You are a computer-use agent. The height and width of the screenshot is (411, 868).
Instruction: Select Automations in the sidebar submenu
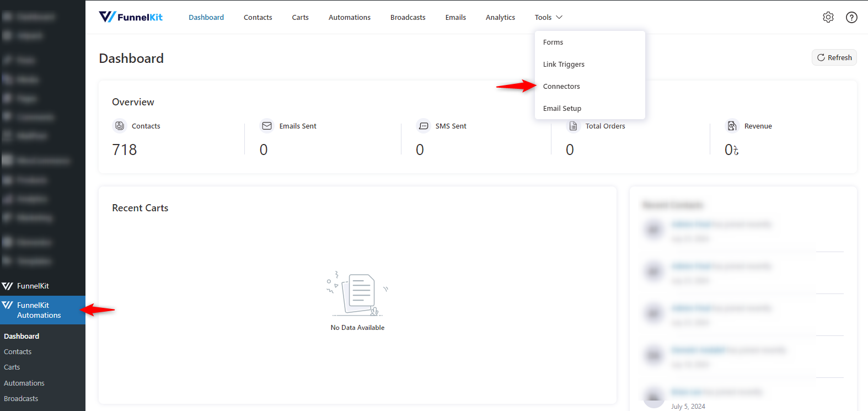pyautogui.click(x=24, y=383)
